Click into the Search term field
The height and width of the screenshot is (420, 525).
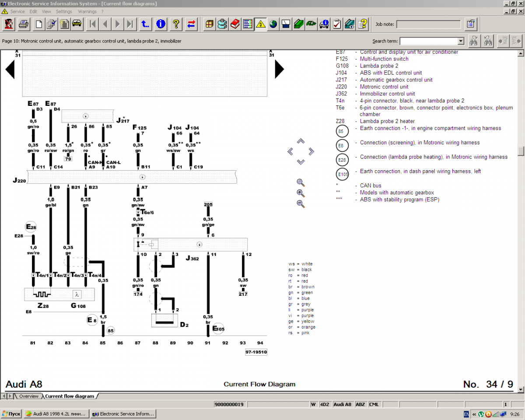pos(429,41)
